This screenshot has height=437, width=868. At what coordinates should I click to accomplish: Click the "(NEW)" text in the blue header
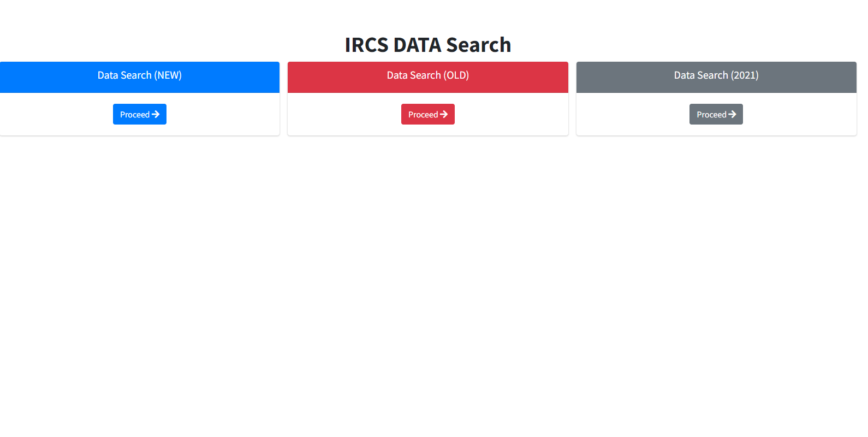click(x=168, y=75)
